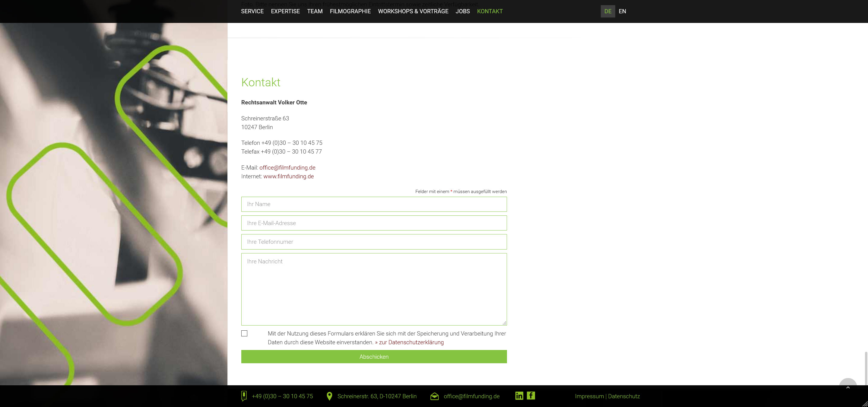Click the 'Felder mit einem * müssen ausgefüllt werden' note
Image resolution: width=868 pixels, height=407 pixels.
pos(461,192)
